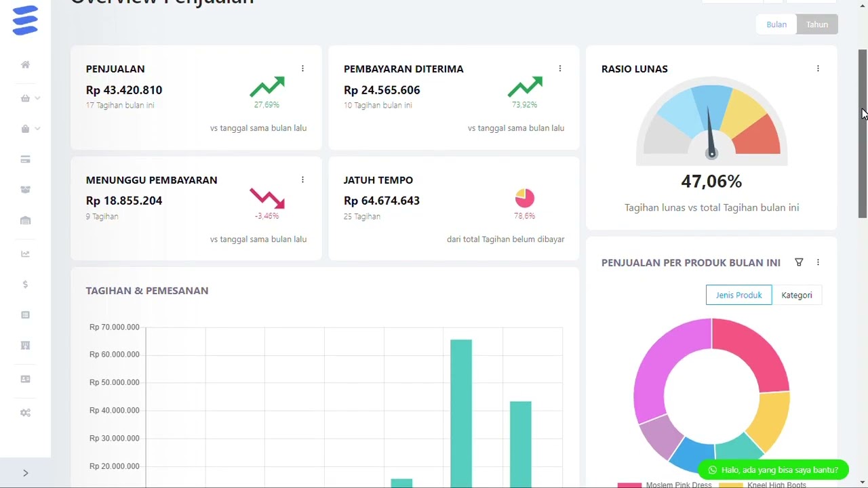Open the Rasio Lunas card options menu

(818, 68)
